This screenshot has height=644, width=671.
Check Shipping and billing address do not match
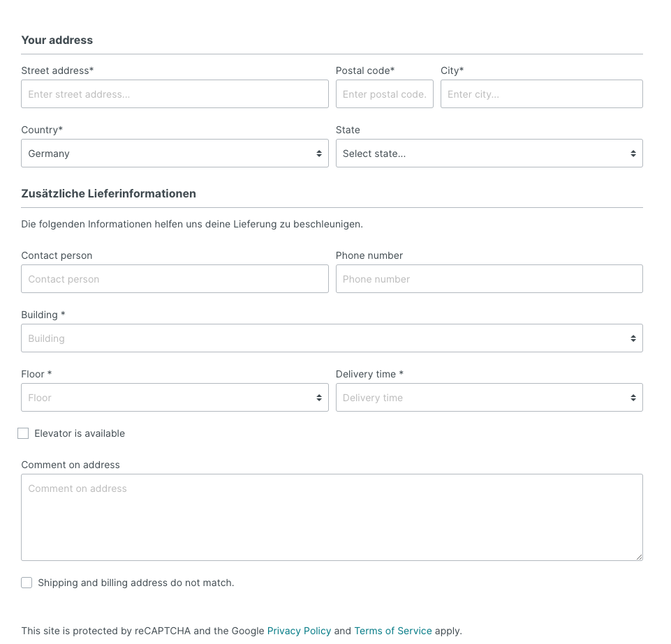point(27,583)
